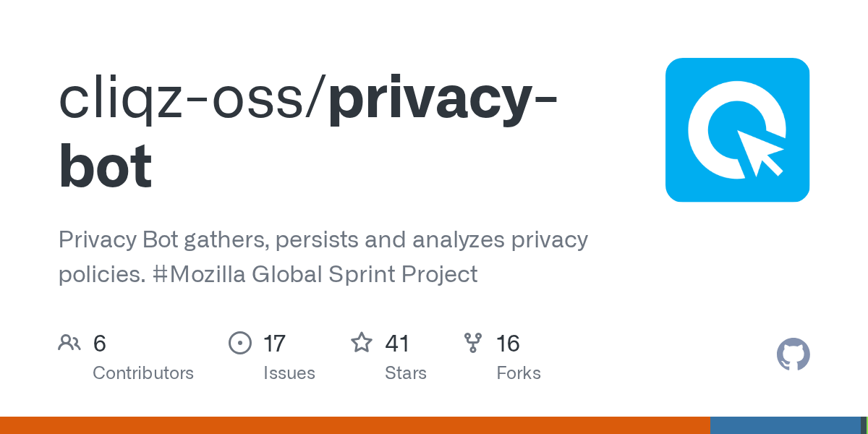Click the #Mozilla Global Sprint Project text

pyautogui.click(x=315, y=275)
